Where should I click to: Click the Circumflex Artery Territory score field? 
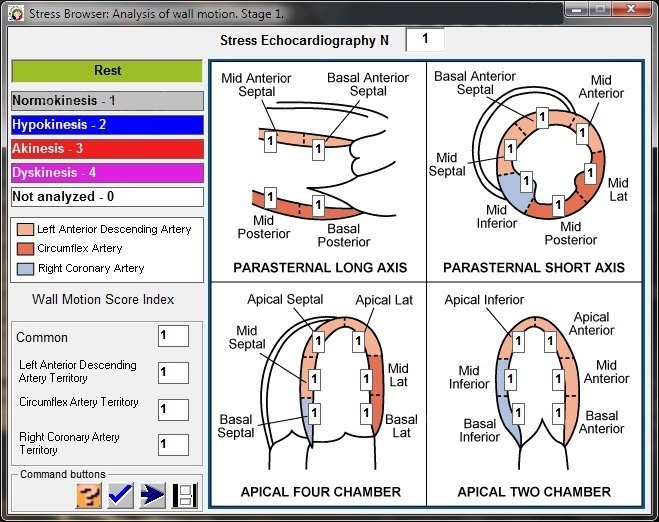[173, 409]
